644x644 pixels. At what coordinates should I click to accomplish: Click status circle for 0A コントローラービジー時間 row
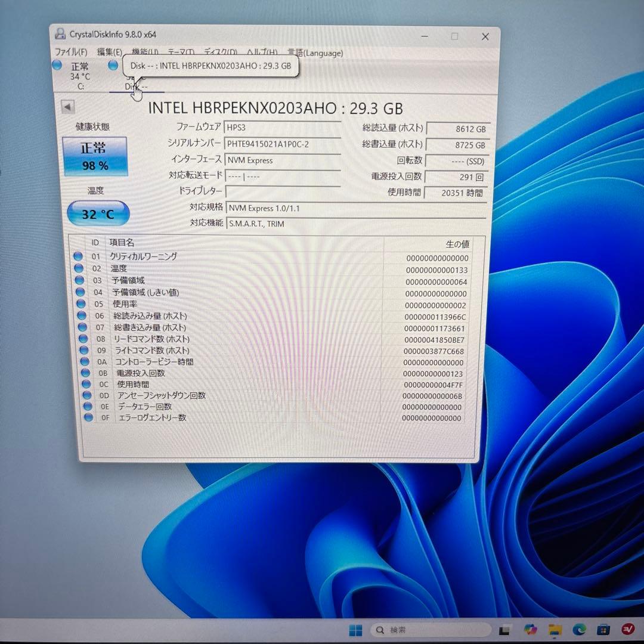(85, 361)
